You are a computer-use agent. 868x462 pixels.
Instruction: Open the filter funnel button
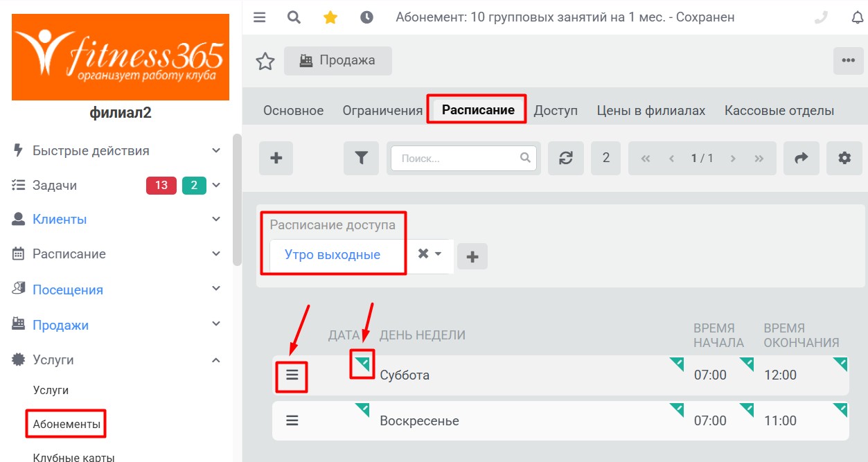[361, 158]
